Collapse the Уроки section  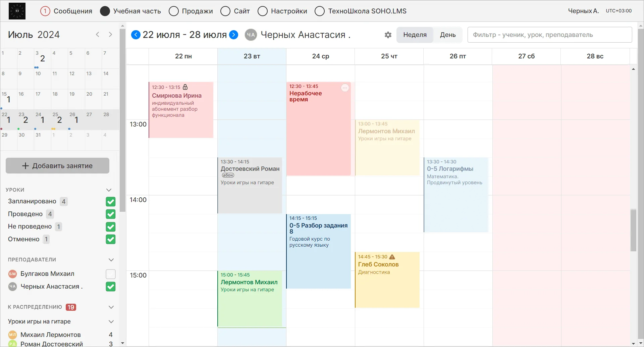109,190
